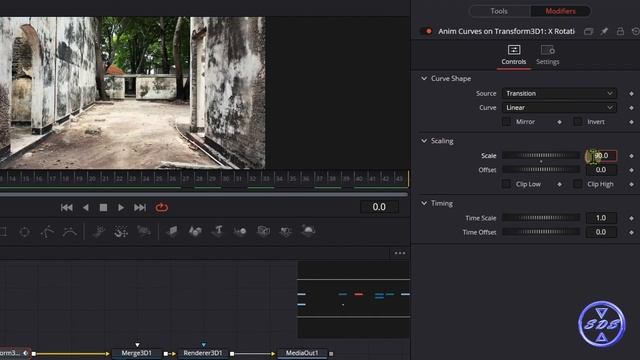Add a Renderer3D node from the toolbar

click(308, 231)
